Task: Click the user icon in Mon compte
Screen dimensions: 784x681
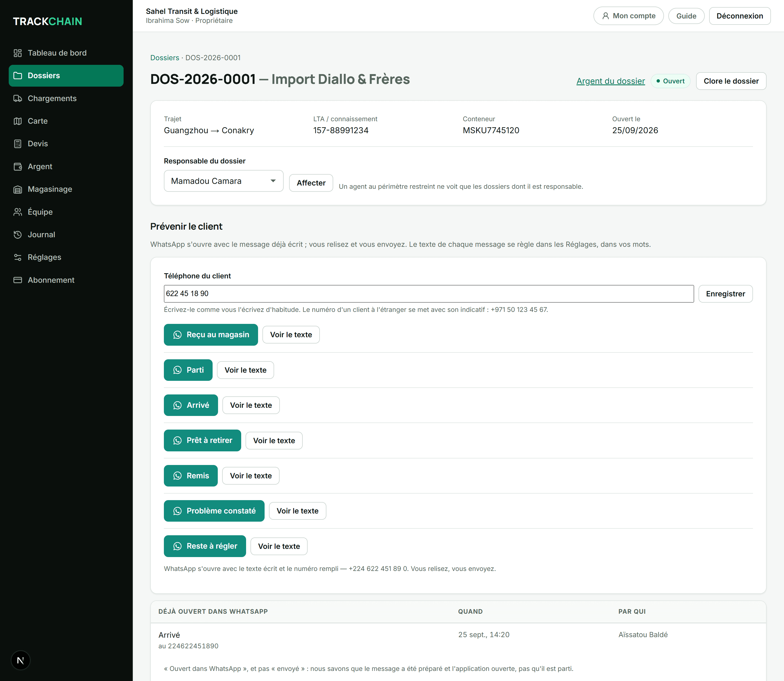Action: click(x=605, y=16)
